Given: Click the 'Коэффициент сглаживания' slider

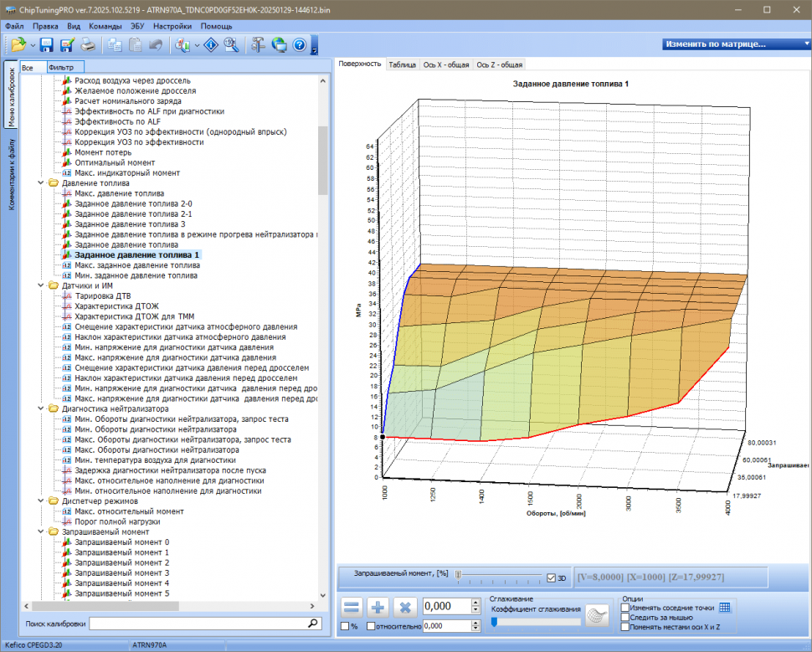Looking at the screenshot, I should click(535, 621).
